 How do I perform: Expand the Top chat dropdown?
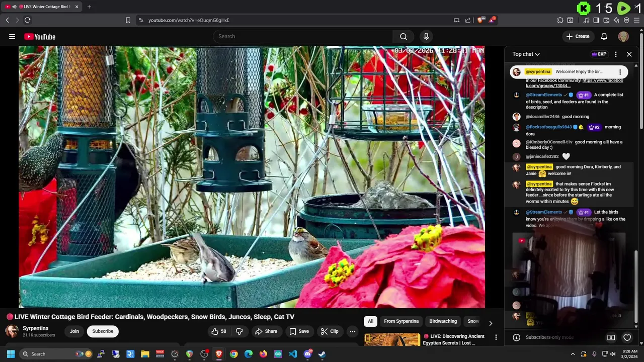coord(526,54)
